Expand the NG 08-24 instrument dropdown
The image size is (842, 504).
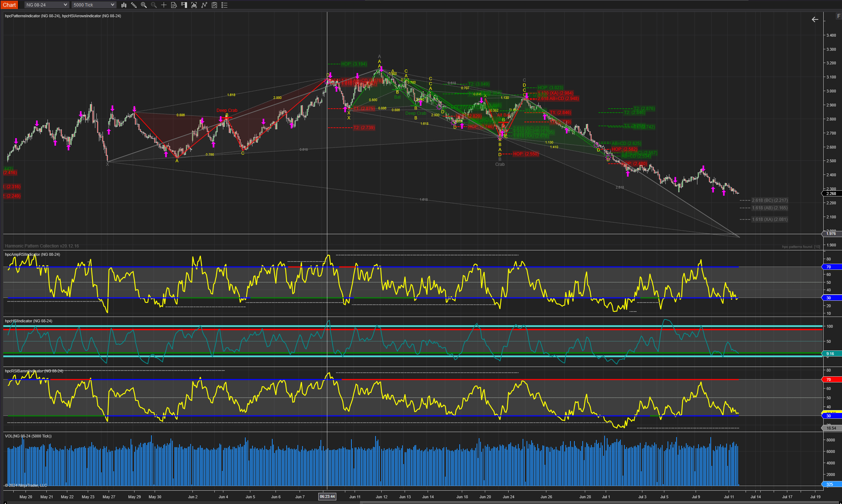pyautogui.click(x=65, y=5)
